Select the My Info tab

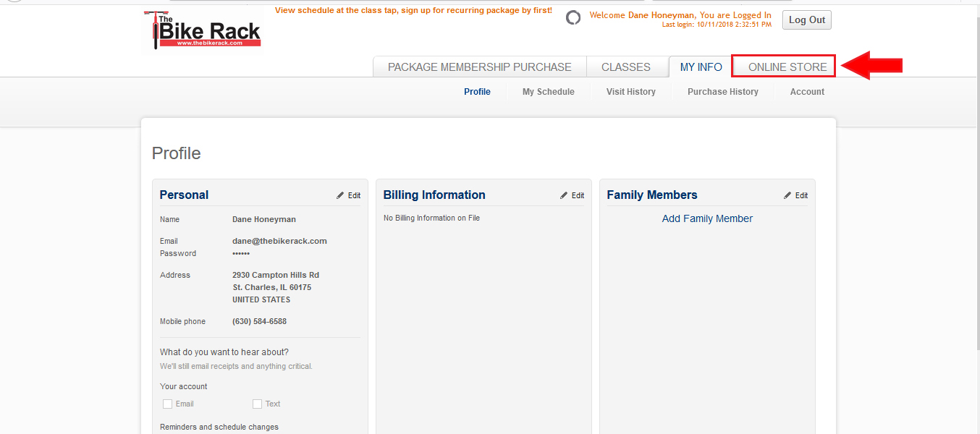[x=701, y=67]
